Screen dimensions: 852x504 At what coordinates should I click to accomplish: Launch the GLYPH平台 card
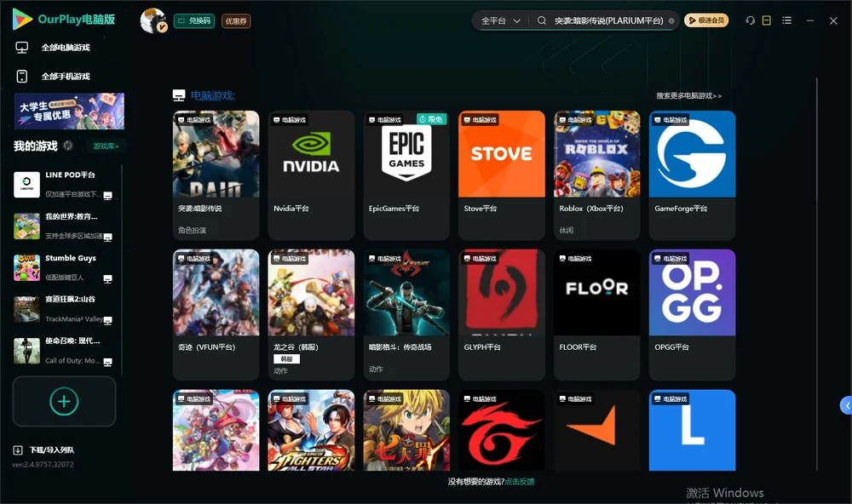tap(502, 314)
